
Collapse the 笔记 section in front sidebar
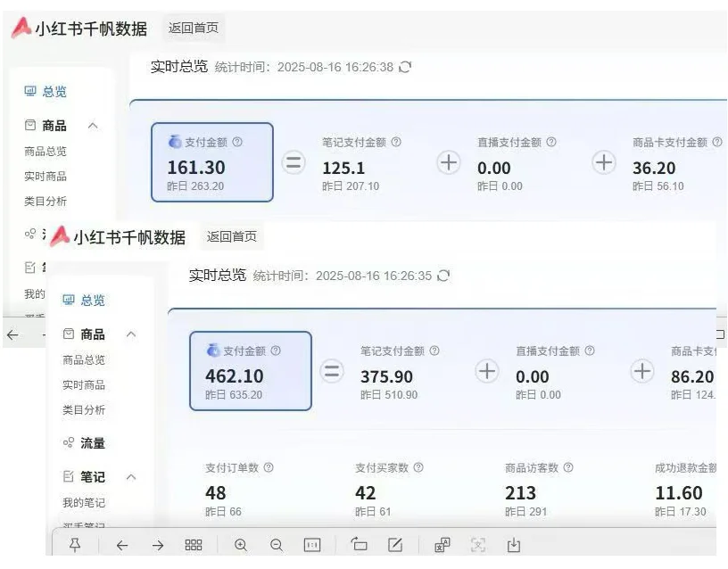(x=131, y=476)
